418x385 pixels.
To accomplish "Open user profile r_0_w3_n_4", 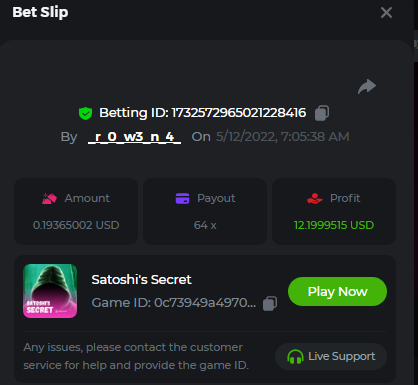I will (x=135, y=137).
